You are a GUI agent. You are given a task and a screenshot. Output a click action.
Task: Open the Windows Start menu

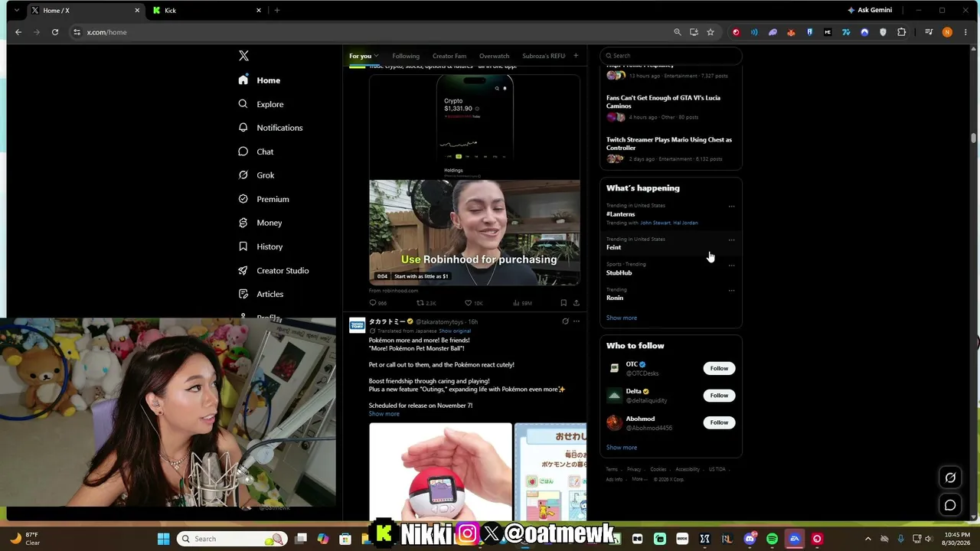163,539
